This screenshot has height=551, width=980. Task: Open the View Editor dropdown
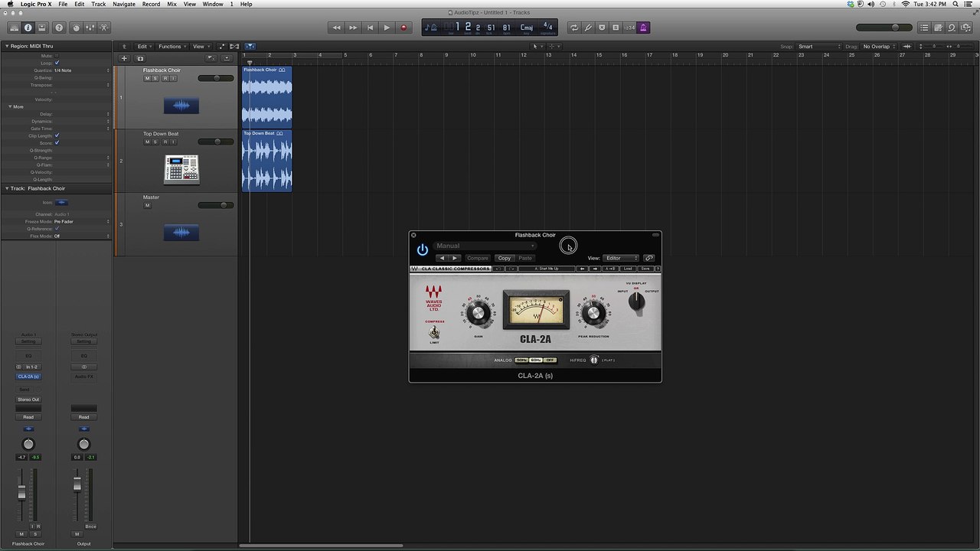621,258
